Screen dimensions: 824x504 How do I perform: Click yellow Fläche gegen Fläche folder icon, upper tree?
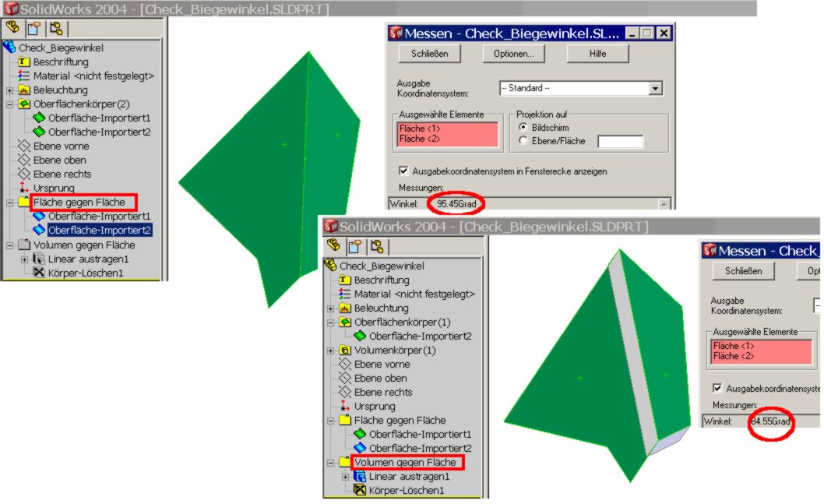(x=24, y=202)
